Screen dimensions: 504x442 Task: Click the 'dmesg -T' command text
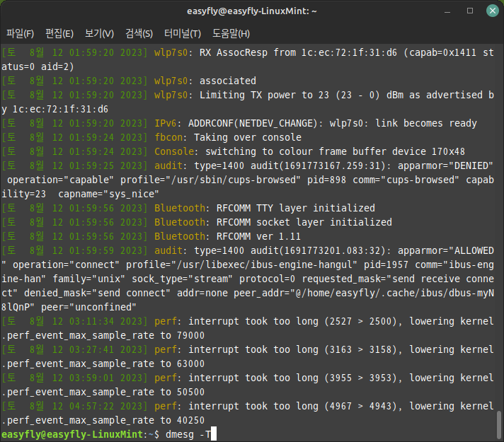(x=188, y=434)
